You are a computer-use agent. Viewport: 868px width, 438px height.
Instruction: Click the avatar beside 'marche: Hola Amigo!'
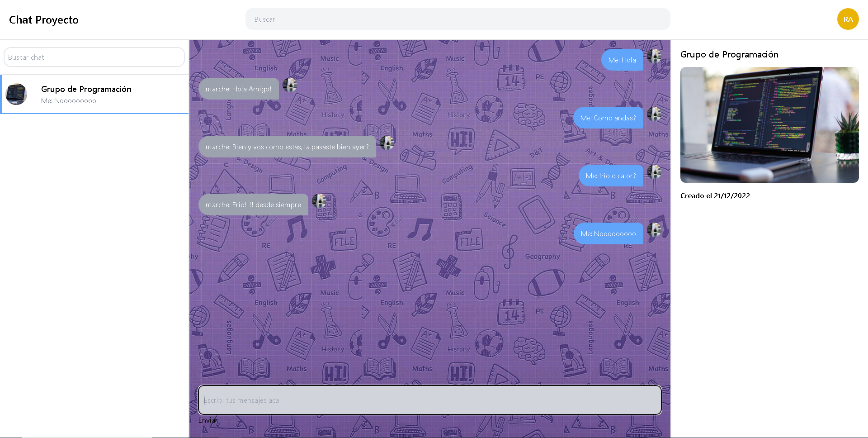[x=290, y=86]
